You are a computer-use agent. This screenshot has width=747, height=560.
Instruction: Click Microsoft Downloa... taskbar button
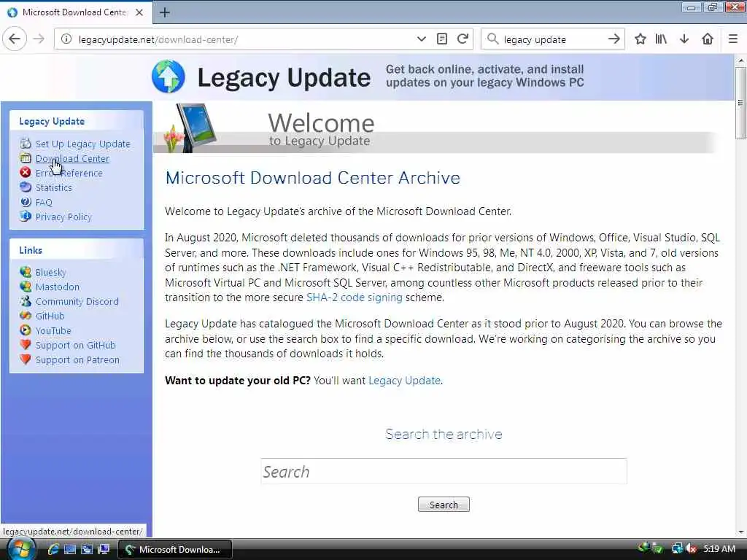coord(174,550)
